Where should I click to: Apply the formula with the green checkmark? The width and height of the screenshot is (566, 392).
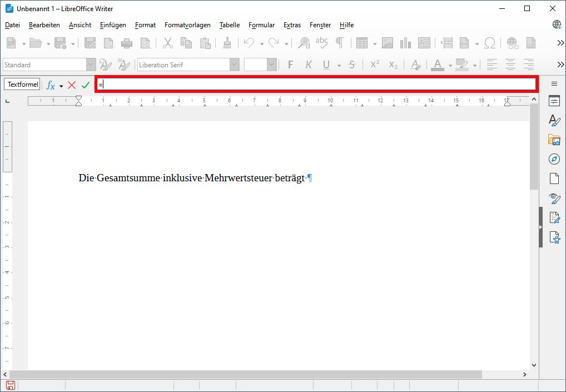tap(85, 85)
